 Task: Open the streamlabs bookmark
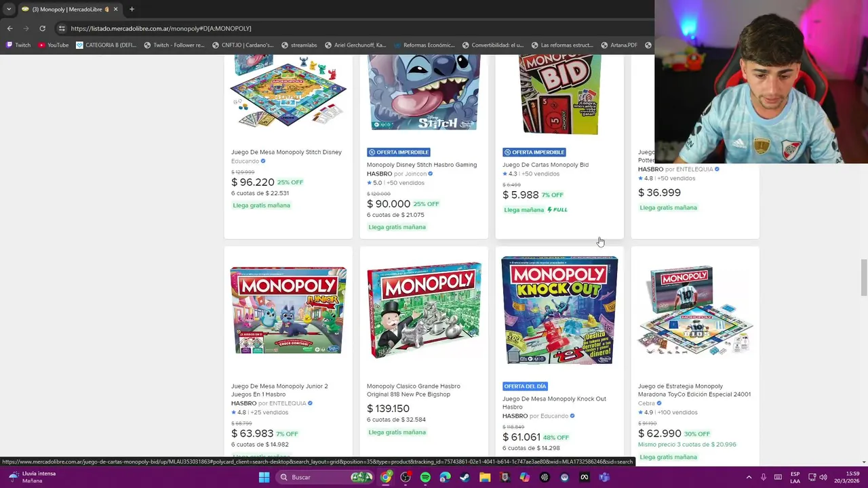click(299, 45)
